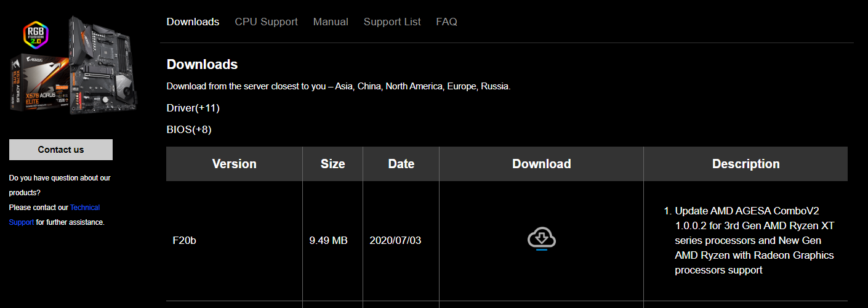Go to the Support List tab
The image size is (868, 308).
tap(392, 22)
